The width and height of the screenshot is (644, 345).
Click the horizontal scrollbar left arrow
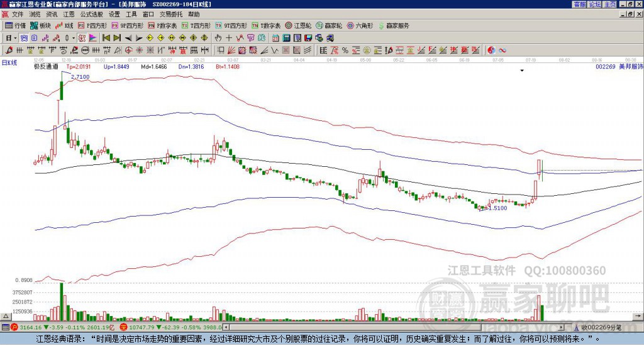[x=226, y=327]
